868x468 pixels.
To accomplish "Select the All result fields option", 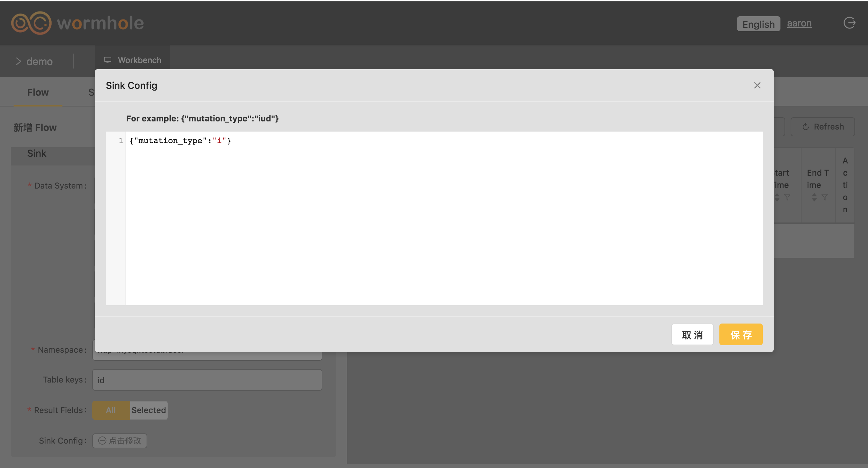I will (111, 410).
